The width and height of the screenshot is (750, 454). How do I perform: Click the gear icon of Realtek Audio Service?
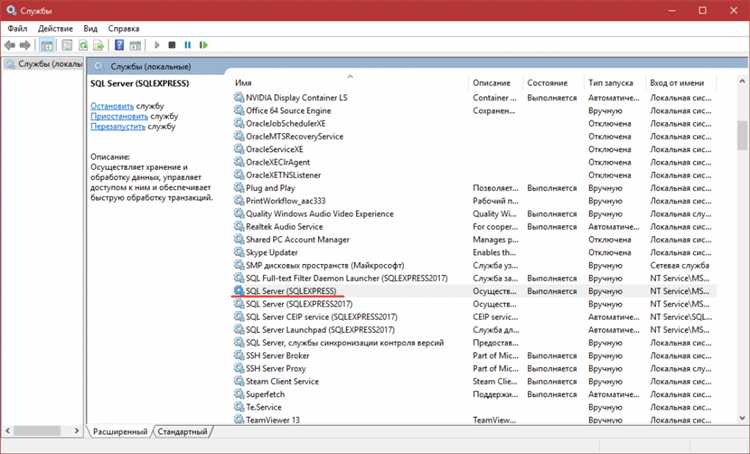pos(239,227)
